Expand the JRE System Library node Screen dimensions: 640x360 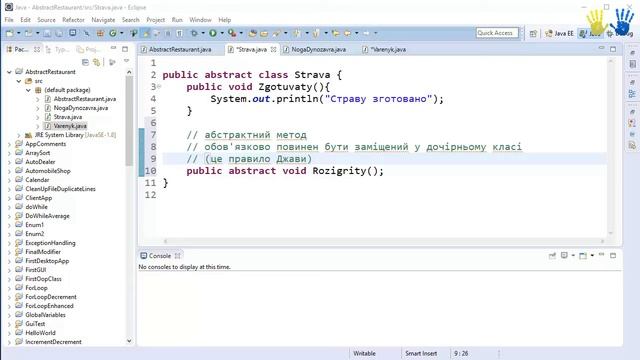tap(18, 135)
